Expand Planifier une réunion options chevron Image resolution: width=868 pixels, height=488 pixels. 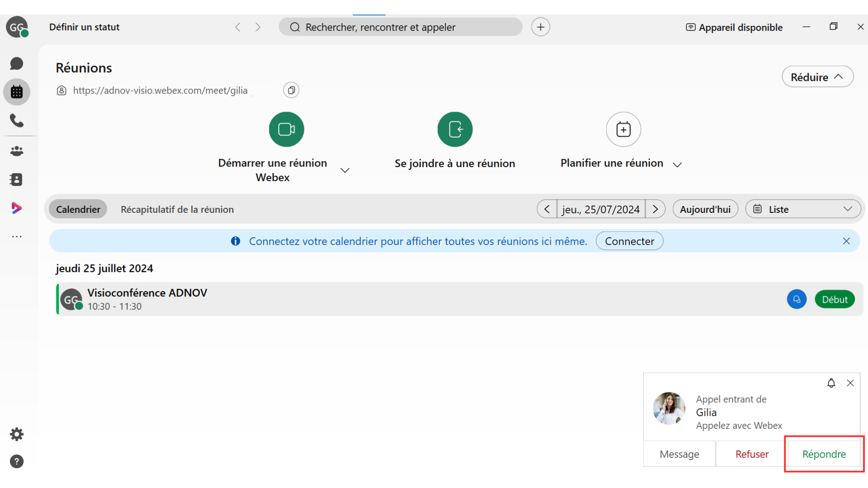[x=677, y=164]
